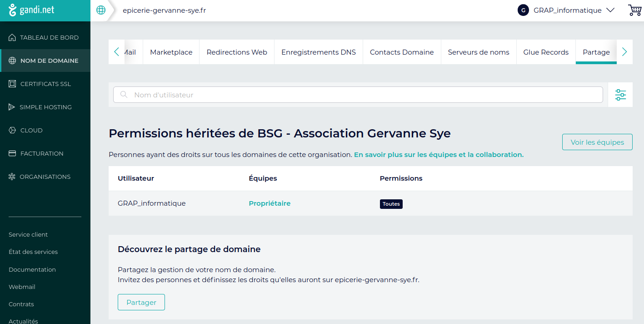Image resolution: width=644 pixels, height=324 pixels.
Task: Open Simple Hosting section
Action: tap(45, 107)
